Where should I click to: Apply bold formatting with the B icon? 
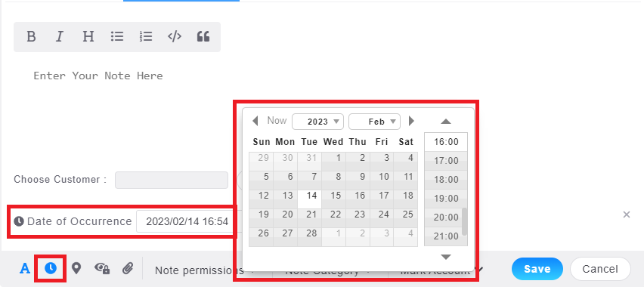(x=31, y=36)
